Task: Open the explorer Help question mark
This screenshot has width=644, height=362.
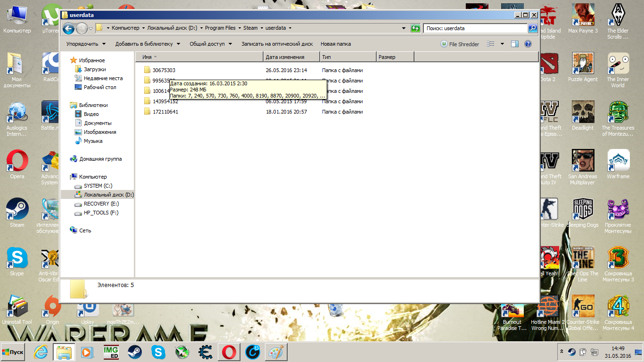Action: [528, 44]
